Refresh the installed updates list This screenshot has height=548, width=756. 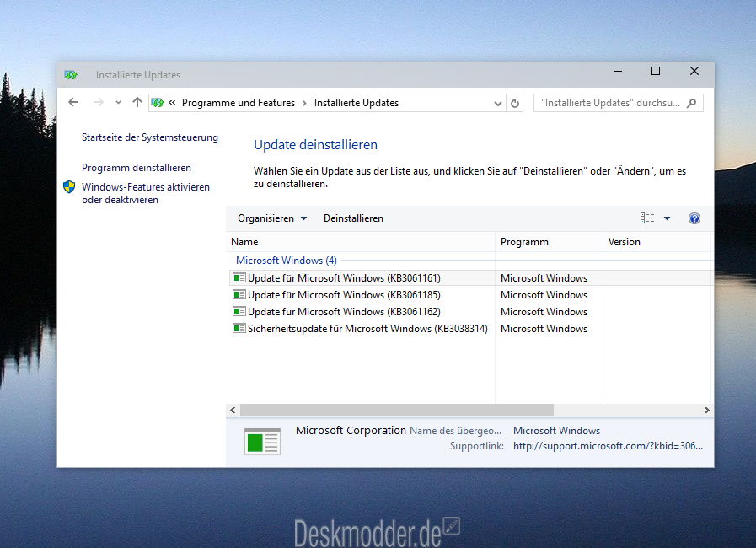pos(515,103)
